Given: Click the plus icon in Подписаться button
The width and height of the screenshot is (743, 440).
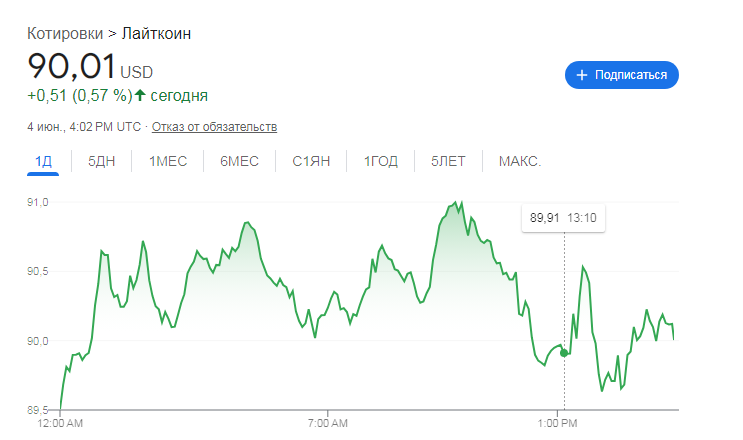Looking at the screenshot, I should (x=581, y=75).
